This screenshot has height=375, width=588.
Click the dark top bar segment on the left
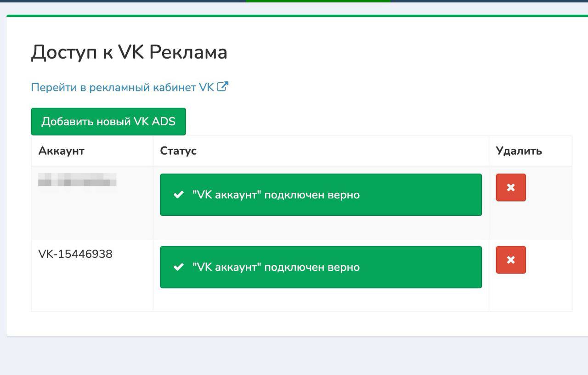click(x=123, y=1)
